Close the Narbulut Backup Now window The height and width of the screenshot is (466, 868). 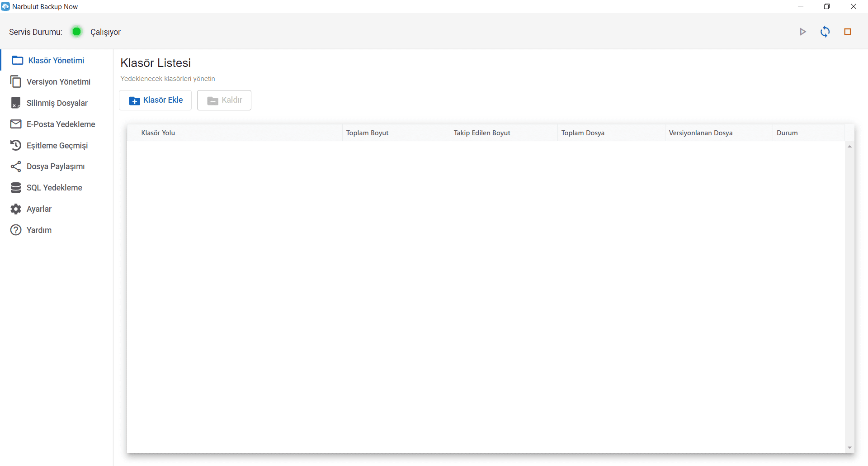[x=854, y=6]
